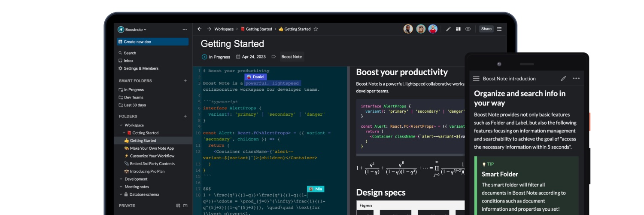The height and width of the screenshot is (215, 644).
Task: Open Search in the sidebar
Action: pos(127,53)
